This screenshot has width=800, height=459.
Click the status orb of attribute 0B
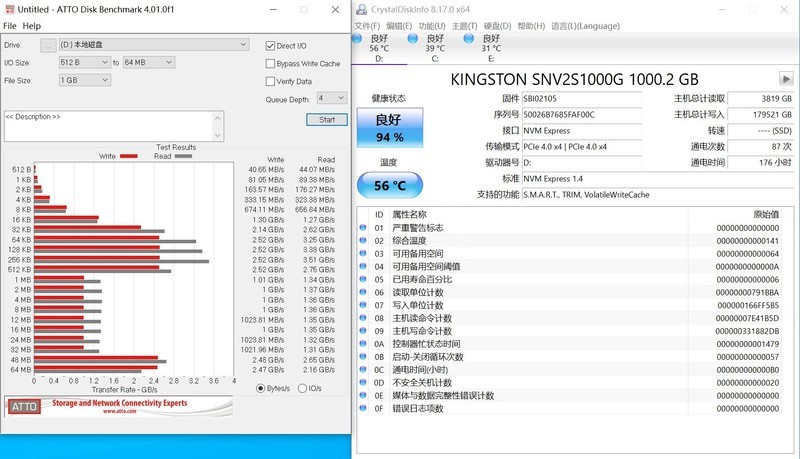click(363, 356)
